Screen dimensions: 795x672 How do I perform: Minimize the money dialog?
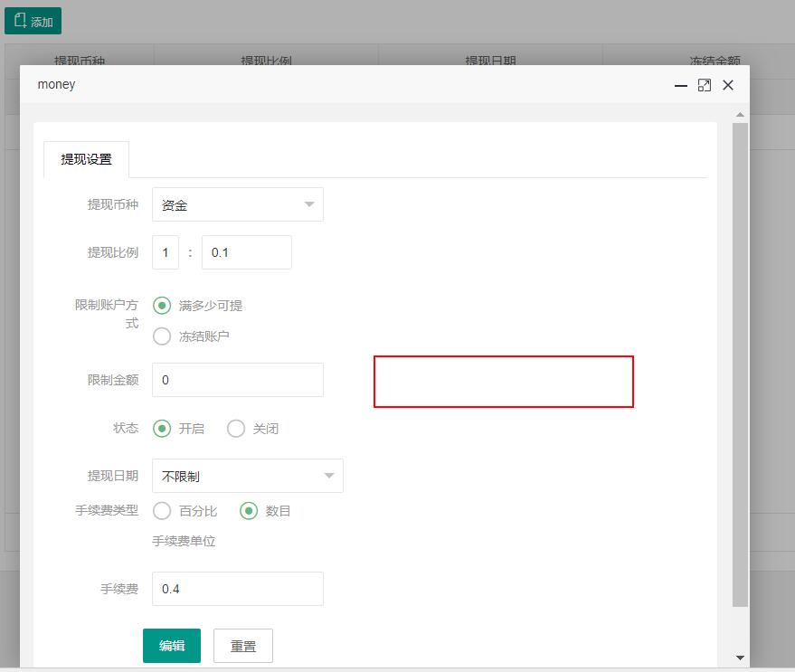(x=680, y=86)
